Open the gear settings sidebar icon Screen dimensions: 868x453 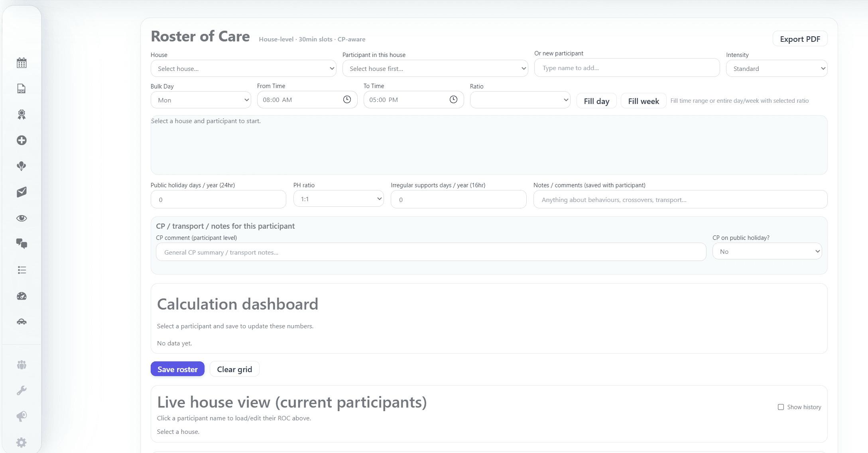(x=22, y=443)
